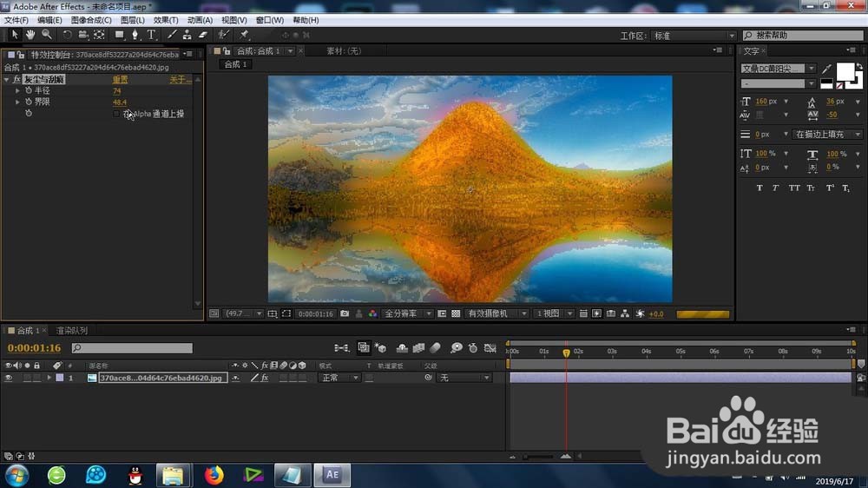Pick the eyedropper in the 文字 panel

(826, 69)
